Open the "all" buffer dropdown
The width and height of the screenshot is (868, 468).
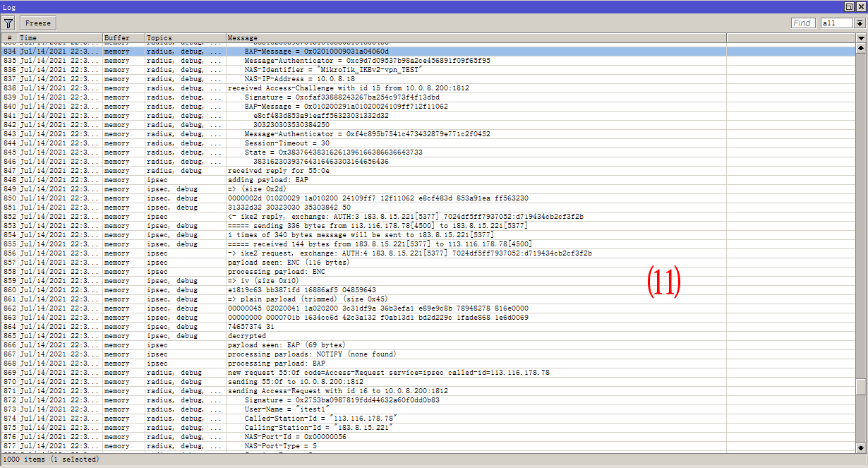[x=836, y=22]
